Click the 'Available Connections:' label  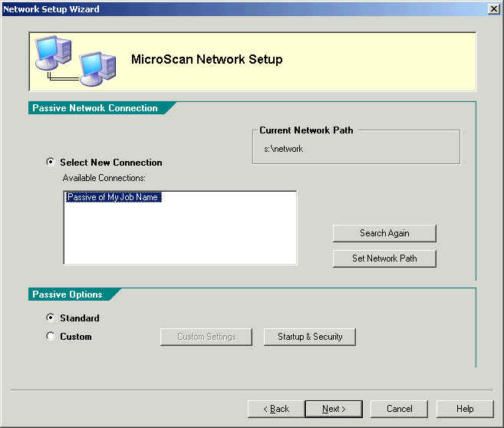(x=104, y=178)
